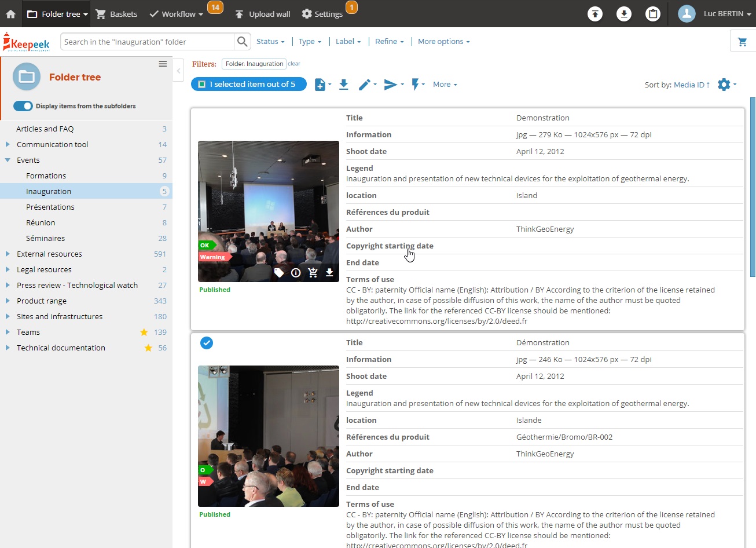The image size is (756, 548).
Task: Open the clipboard icon in top bar
Action: pos(653,14)
